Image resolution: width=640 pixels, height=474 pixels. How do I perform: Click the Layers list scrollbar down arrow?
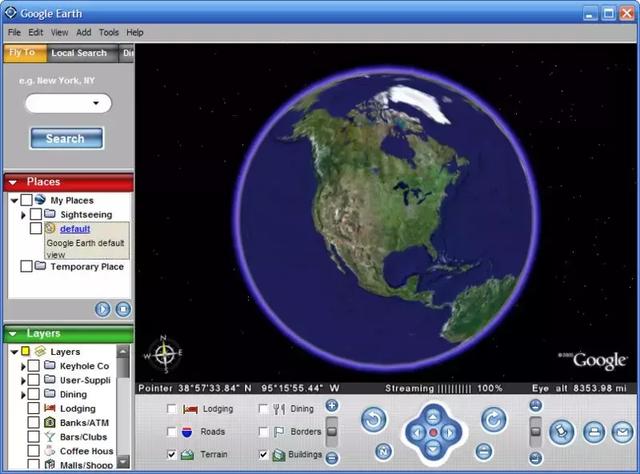(123, 462)
